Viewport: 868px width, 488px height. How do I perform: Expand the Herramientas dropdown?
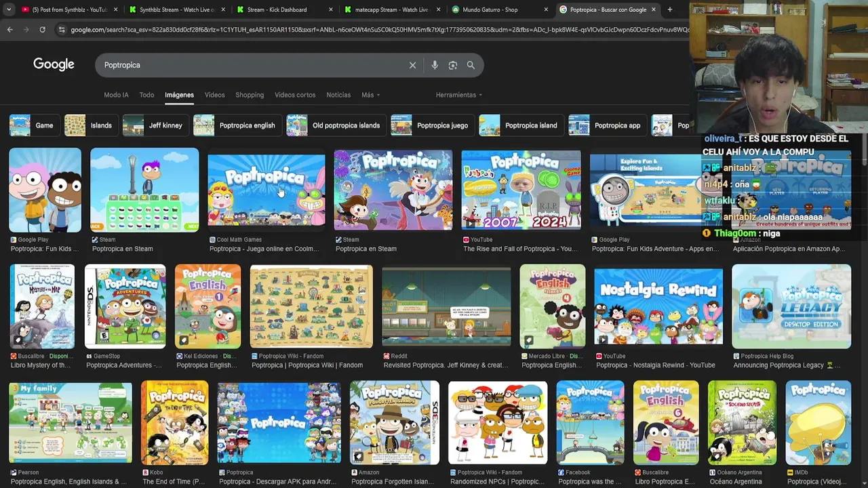(x=459, y=95)
